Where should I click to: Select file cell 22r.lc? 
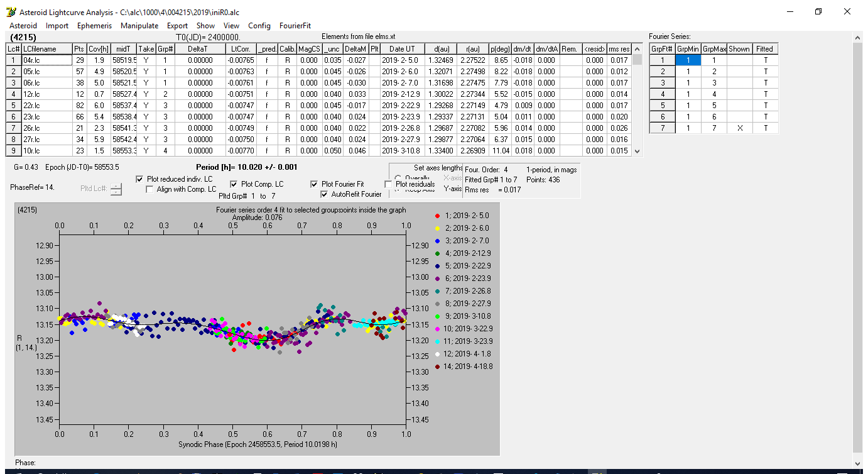46,105
